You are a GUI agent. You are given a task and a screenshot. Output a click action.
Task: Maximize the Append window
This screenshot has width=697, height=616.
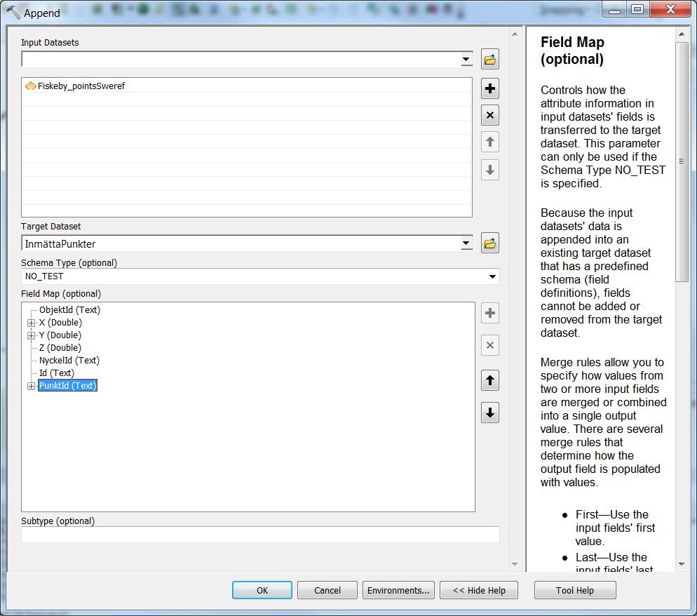click(x=637, y=9)
